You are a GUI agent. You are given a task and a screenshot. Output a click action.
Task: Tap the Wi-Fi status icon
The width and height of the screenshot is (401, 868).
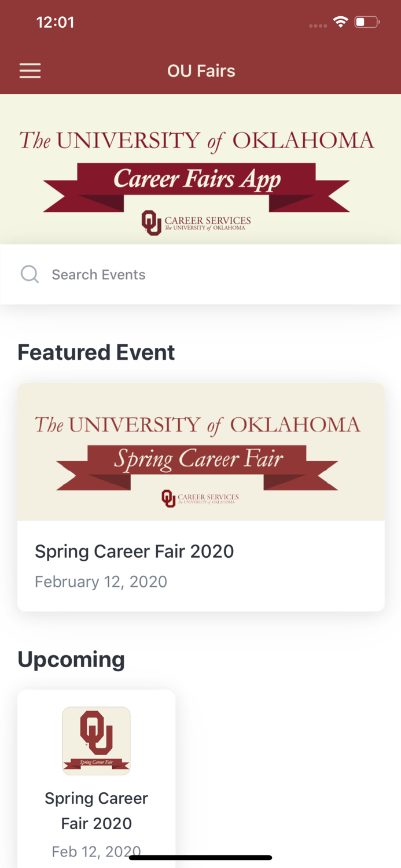[340, 21]
